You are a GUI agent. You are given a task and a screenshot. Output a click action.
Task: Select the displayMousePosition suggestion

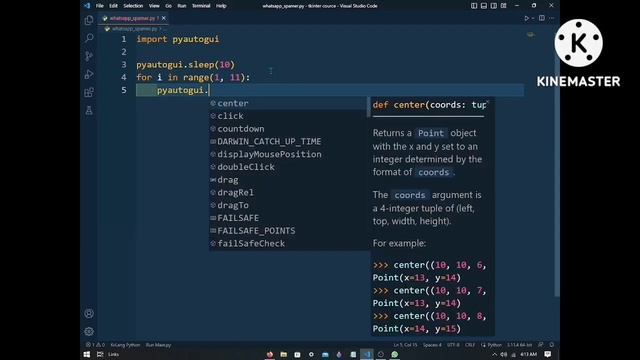288,154
